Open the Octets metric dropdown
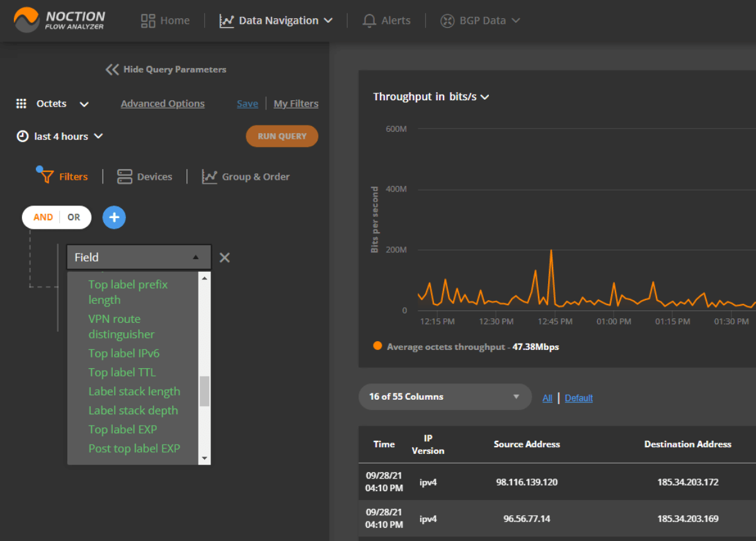 [53, 104]
